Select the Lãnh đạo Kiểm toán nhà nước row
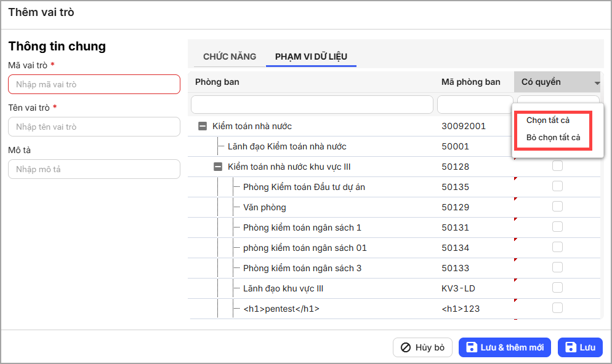The height and width of the screenshot is (364, 612). 287,146
